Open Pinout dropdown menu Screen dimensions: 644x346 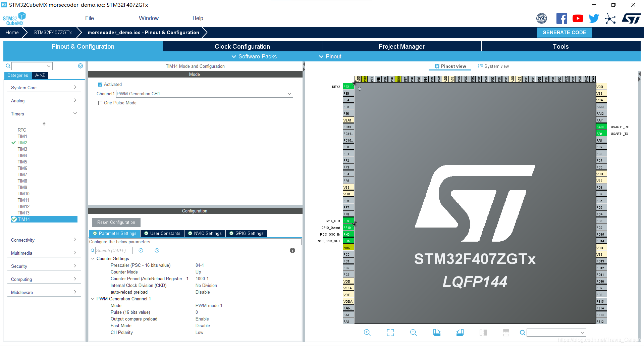[x=330, y=56]
